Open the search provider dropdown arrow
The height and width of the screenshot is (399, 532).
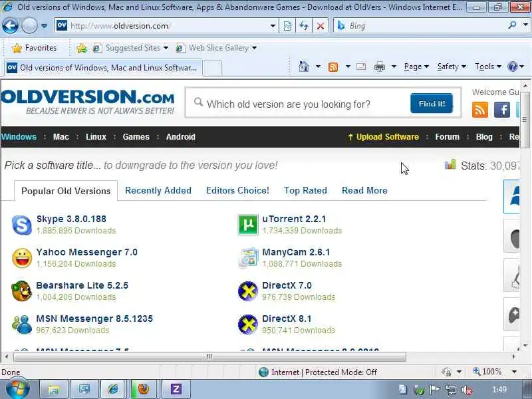525,25
